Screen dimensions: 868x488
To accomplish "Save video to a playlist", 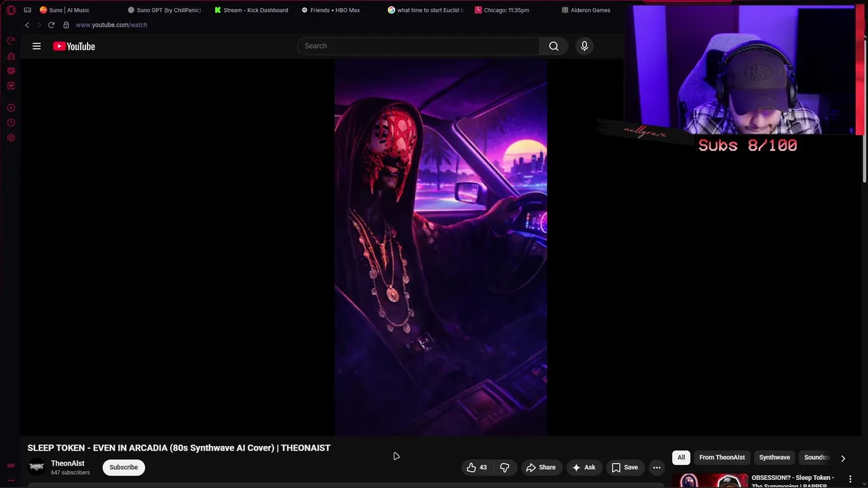I will pos(625,467).
